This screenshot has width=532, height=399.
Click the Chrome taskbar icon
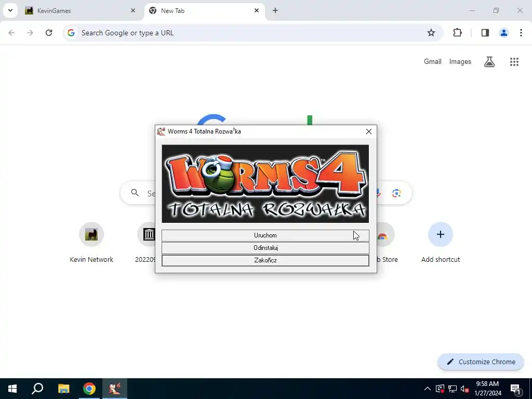tap(89, 389)
